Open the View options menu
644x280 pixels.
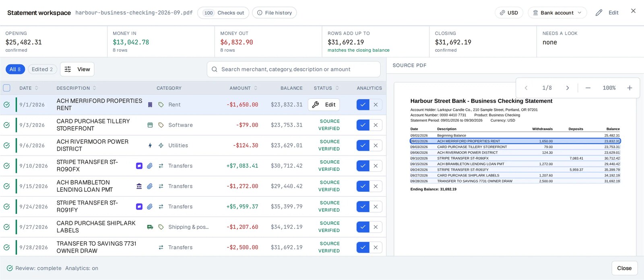77,69
